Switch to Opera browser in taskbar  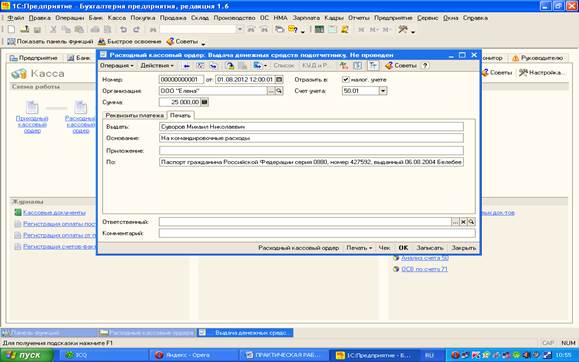tap(195, 355)
